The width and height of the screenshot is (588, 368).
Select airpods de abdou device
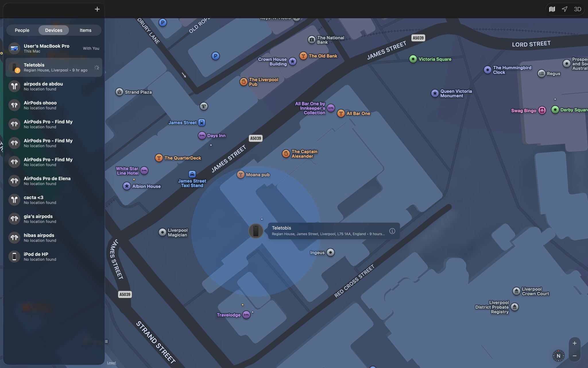click(54, 86)
